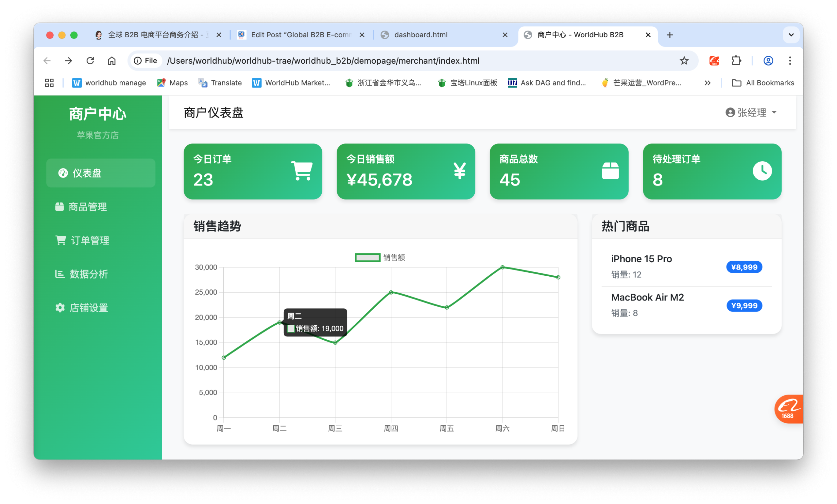Switch to the dashboard.html tab

tap(420, 35)
